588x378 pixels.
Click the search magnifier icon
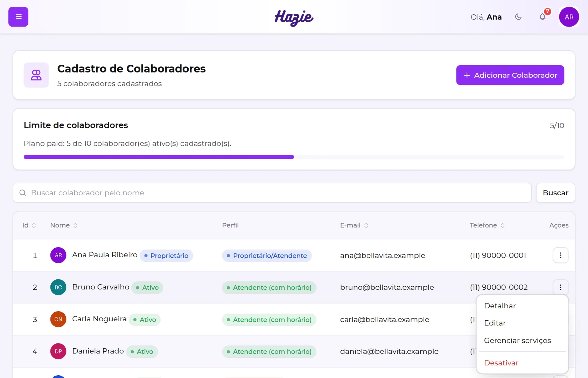[23, 193]
